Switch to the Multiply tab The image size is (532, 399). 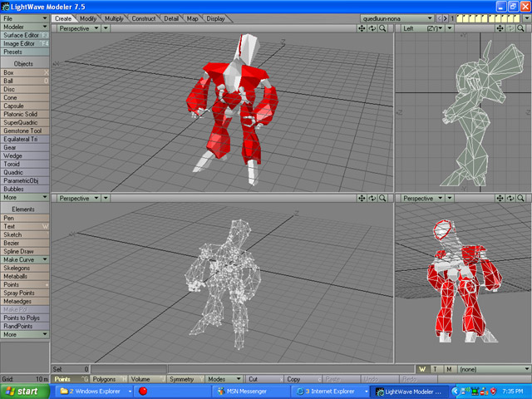coord(114,18)
